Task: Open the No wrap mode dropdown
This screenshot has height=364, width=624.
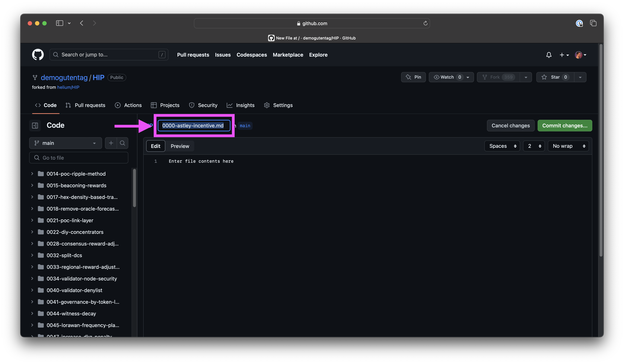Action: click(x=568, y=146)
